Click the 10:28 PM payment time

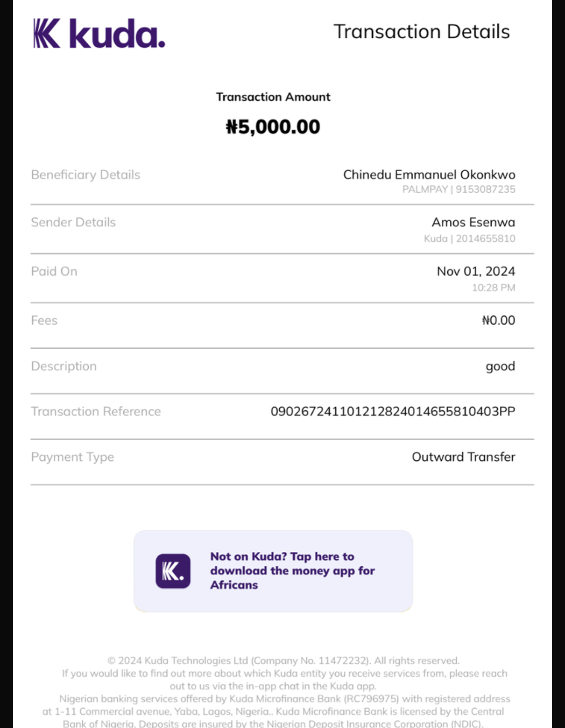coord(493,288)
